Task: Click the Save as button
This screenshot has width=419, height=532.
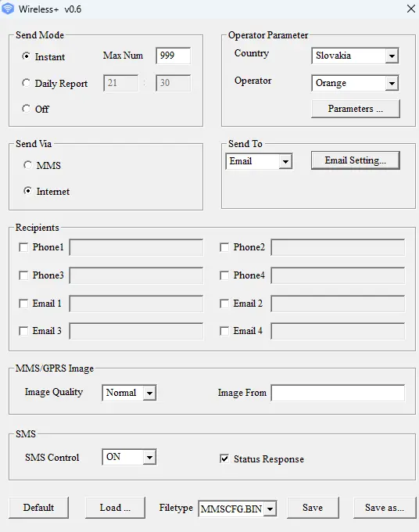Action: tap(385, 508)
